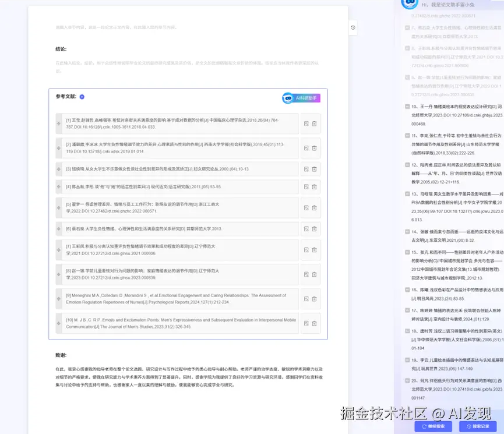Check search result 14 张敏 东亚文明
This screenshot has width=504, height=434.
point(407,231)
